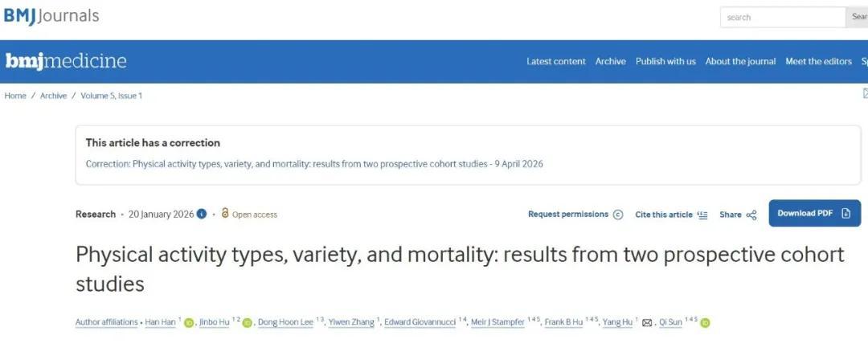This screenshot has width=868, height=352.
Task: Click the search input field
Action: click(783, 17)
